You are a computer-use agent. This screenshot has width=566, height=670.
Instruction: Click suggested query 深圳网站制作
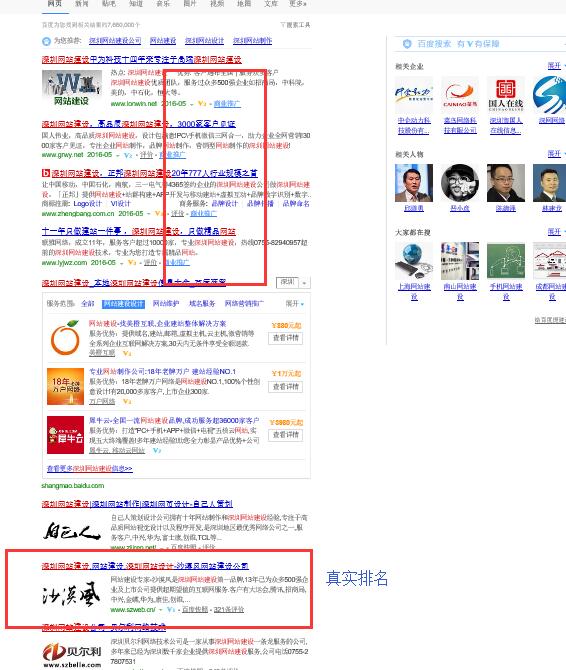(x=252, y=41)
